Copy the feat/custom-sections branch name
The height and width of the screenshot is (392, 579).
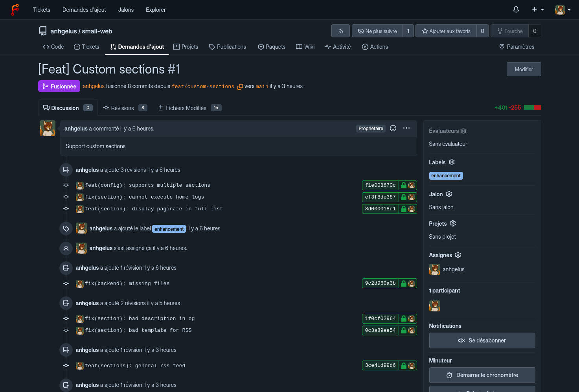click(x=240, y=86)
